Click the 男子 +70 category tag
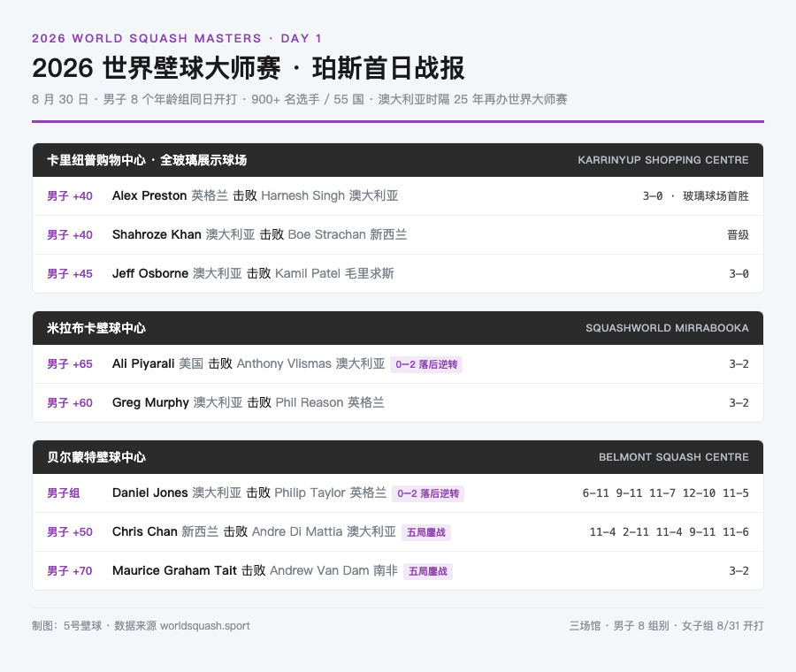 pos(70,571)
